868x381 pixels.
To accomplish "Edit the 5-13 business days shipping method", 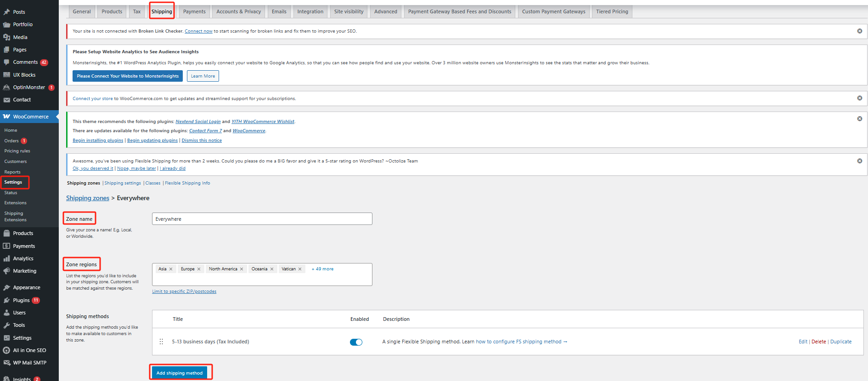I will tap(802, 342).
